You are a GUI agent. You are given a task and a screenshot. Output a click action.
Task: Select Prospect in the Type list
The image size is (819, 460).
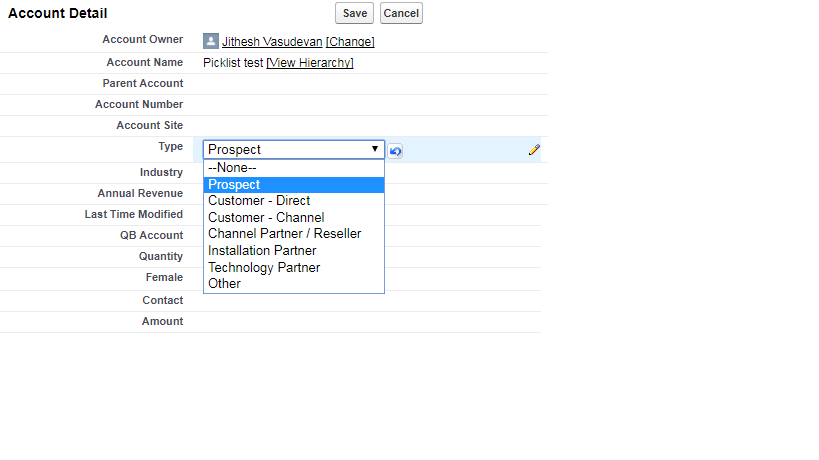pos(234,185)
